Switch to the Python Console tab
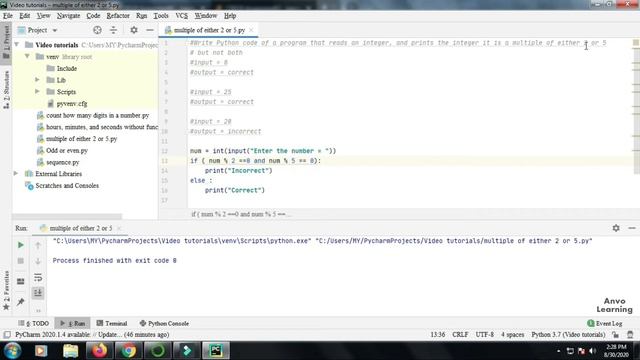Image resolution: width=640 pixels, height=360 pixels. (x=164, y=323)
